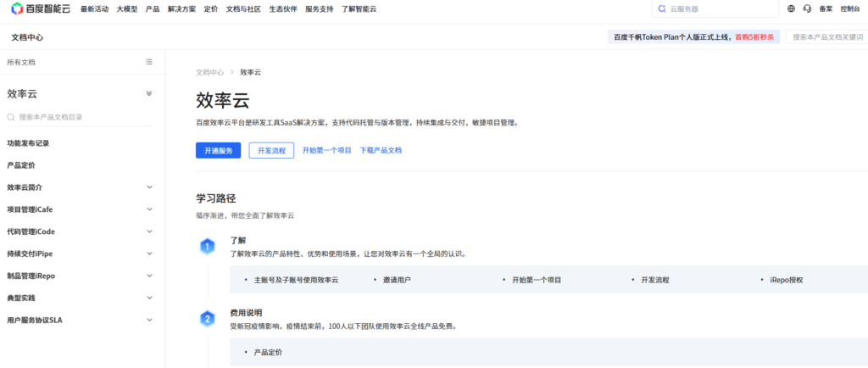Click 下载产品文档 link
The image size is (868, 368).
[x=381, y=150]
